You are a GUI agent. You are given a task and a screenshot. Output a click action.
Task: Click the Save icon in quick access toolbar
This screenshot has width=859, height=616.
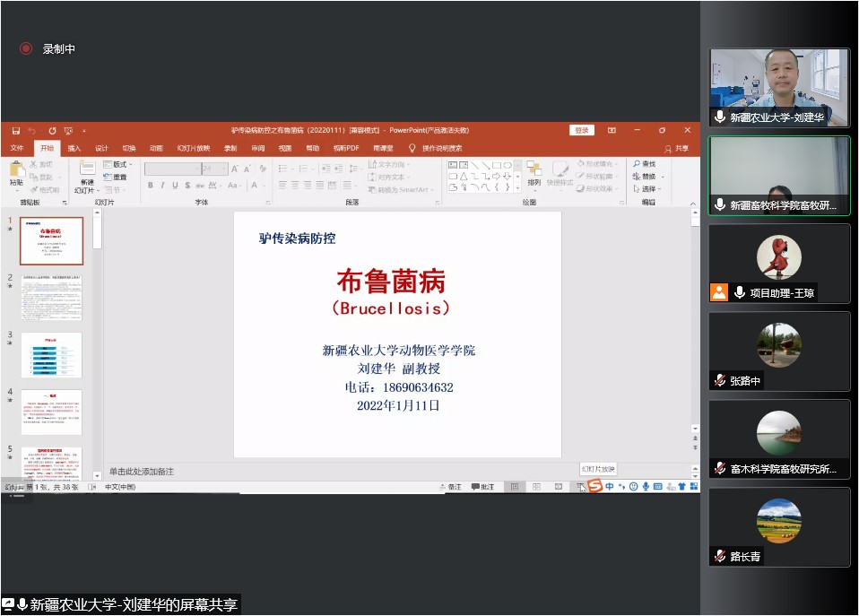pos(15,130)
